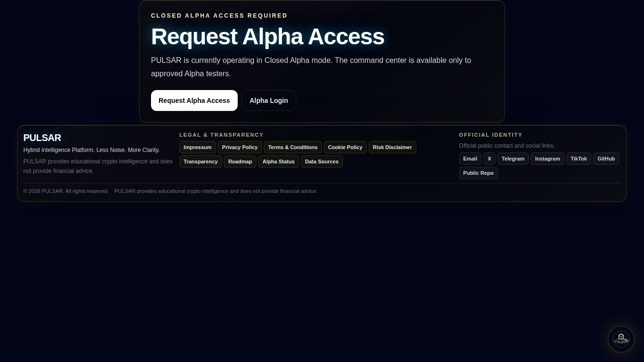Open the Transparency page
Image resolution: width=644 pixels, height=362 pixels.
tap(201, 161)
